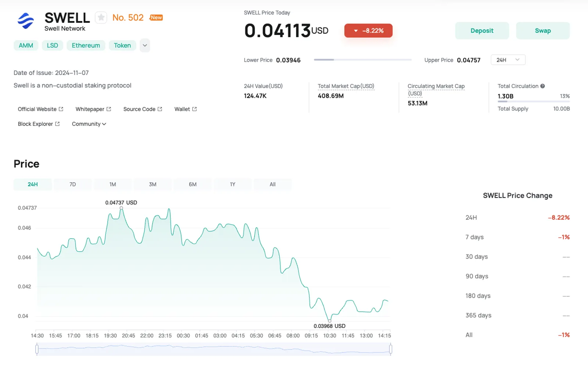Click the Lower Price 0.03946 value
The width and height of the screenshot is (588, 369).
pos(288,60)
